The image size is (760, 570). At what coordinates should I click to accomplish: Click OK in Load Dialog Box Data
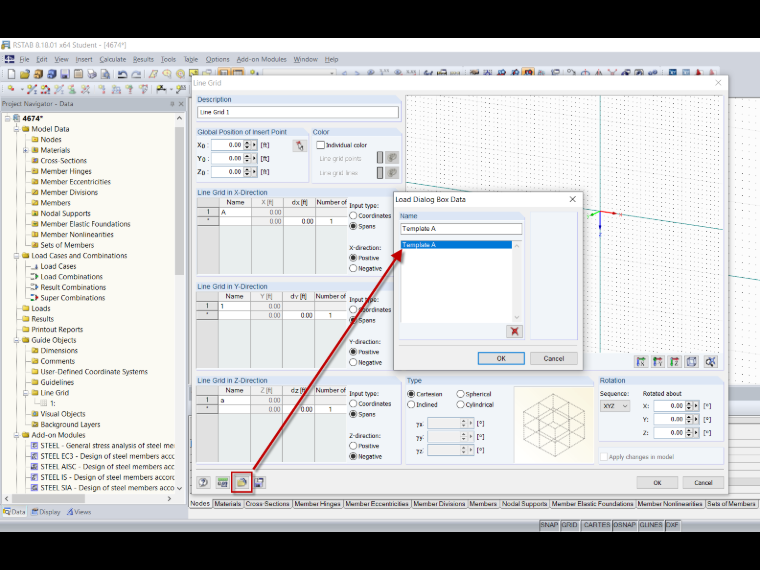coord(501,359)
